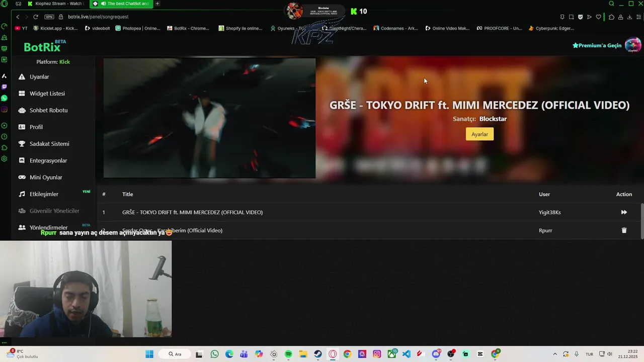Viewport: 644px width, 362px height.
Task: Open a new browser tab
Action: 157,4
